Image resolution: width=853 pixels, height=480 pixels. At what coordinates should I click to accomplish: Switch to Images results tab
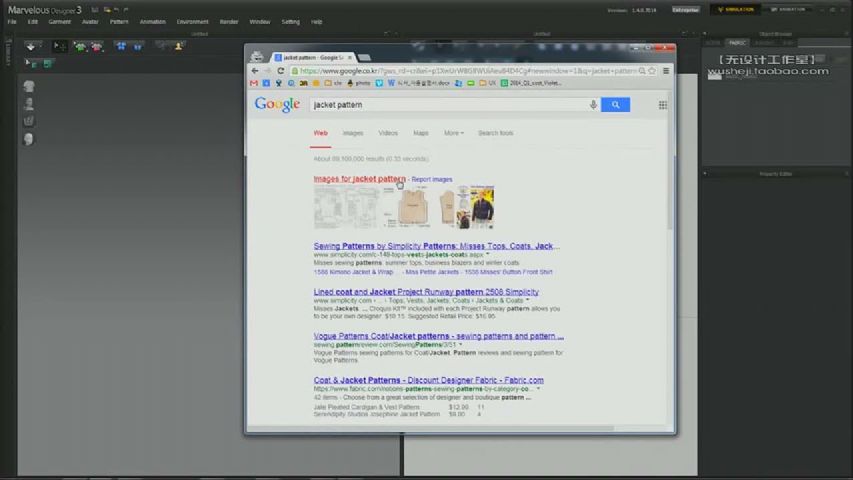pyautogui.click(x=353, y=133)
